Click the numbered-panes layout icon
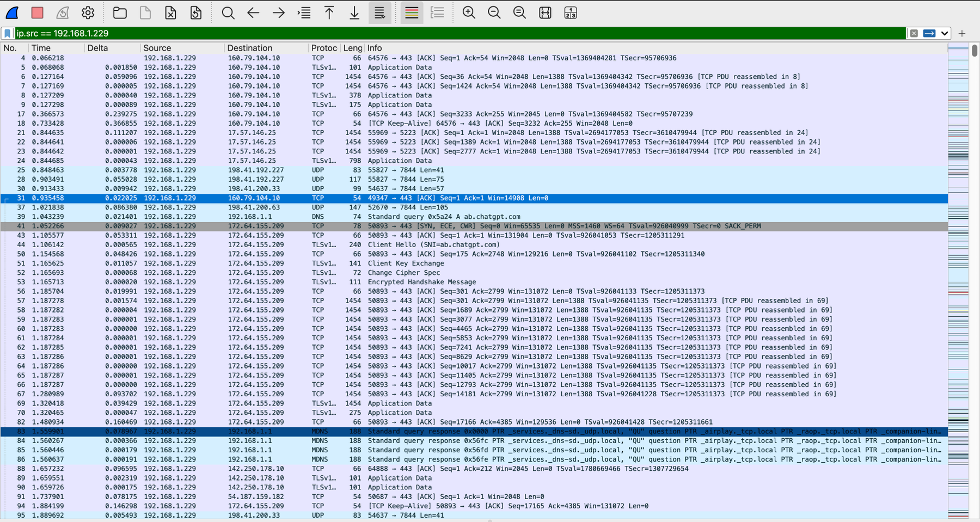980x522 pixels. point(571,13)
